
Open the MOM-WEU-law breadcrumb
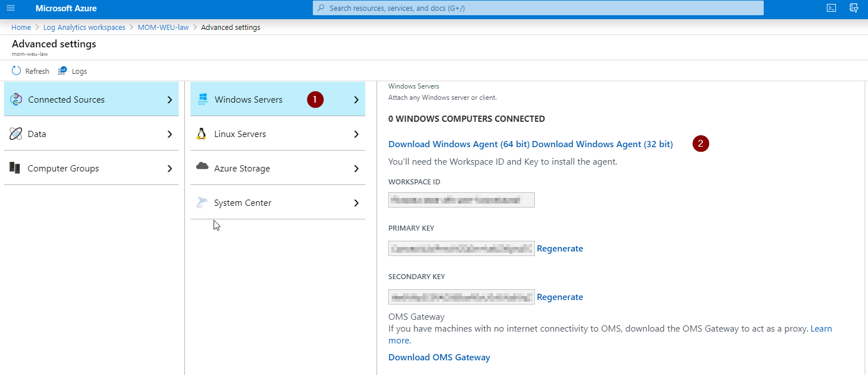point(163,27)
